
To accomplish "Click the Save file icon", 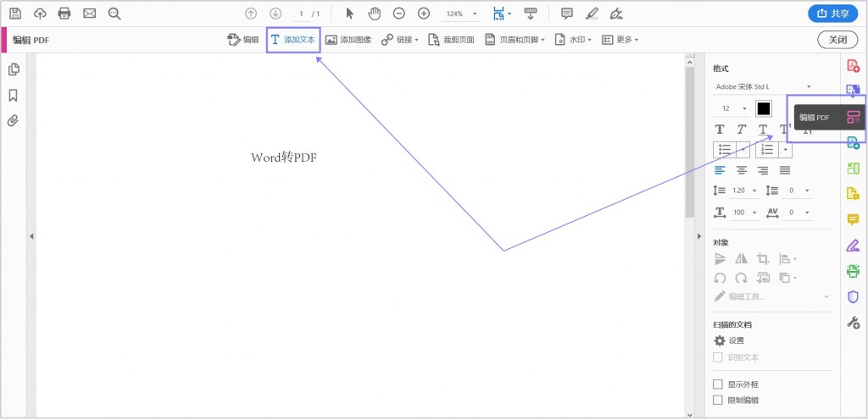I will click(15, 14).
